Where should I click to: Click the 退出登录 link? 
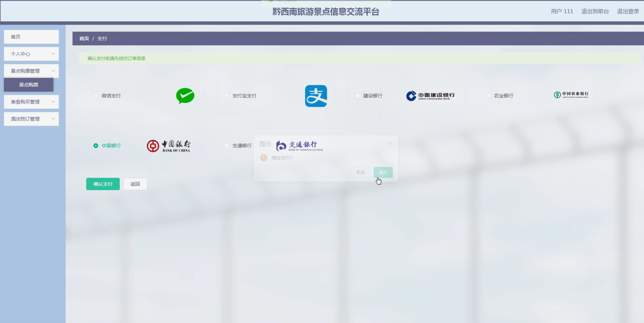628,11
